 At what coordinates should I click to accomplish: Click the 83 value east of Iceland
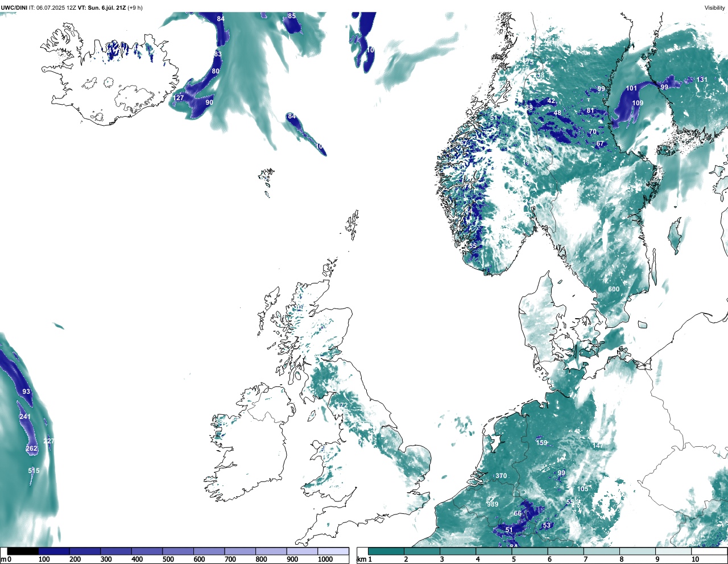(x=217, y=54)
